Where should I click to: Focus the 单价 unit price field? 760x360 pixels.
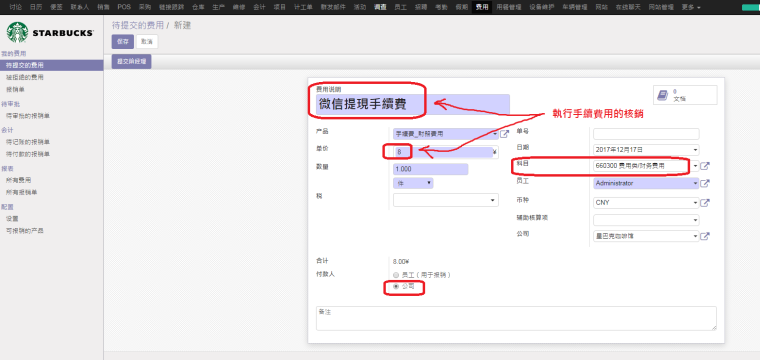click(443, 152)
